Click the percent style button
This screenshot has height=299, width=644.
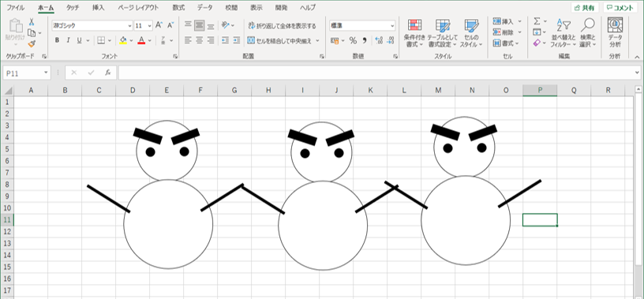[353, 40]
